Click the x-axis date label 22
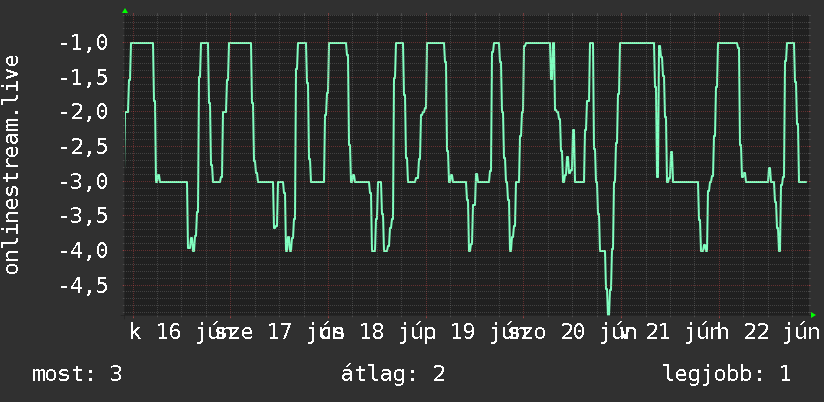The image size is (824, 402). point(757,333)
